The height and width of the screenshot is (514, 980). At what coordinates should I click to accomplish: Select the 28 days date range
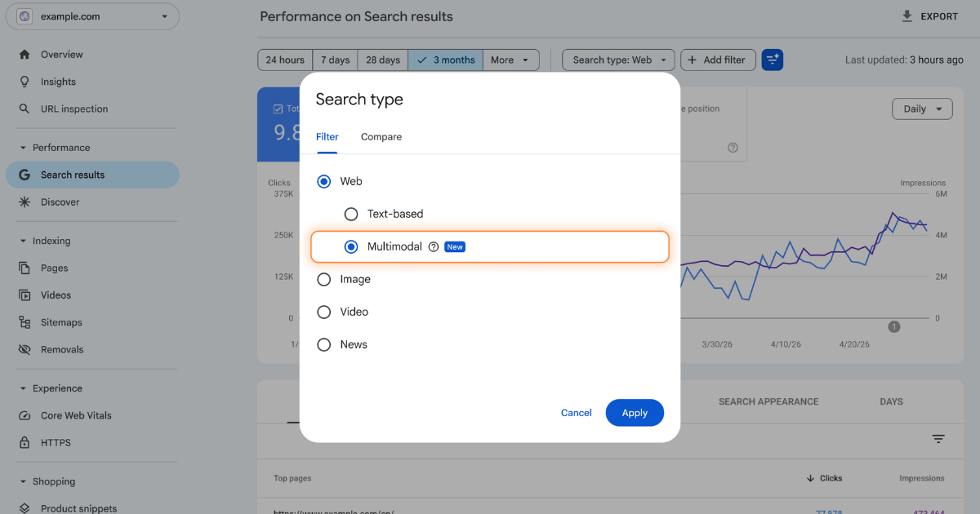tap(383, 60)
